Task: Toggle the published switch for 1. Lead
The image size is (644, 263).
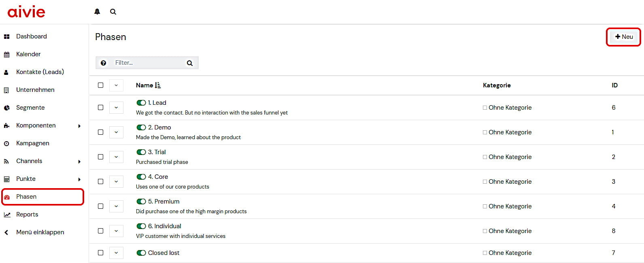Action: pyautogui.click(x=141, y=103)
